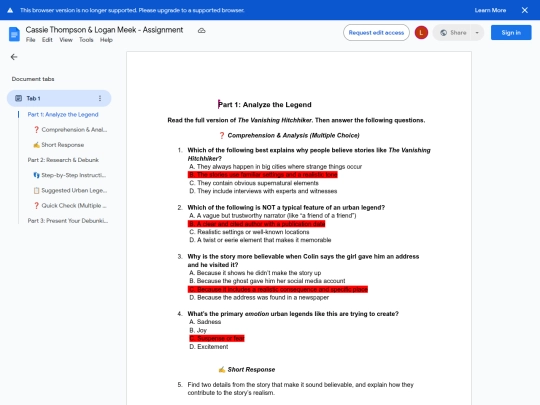540x405 pixels.
Task: Click question 2 about NOT a typical feature
Action: [286, 208]
